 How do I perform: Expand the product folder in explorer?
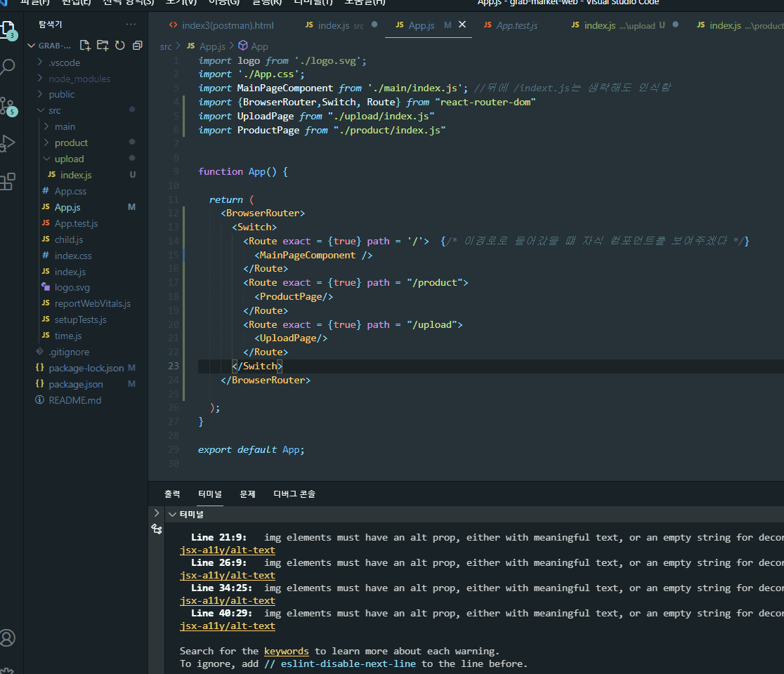[71, 143]
